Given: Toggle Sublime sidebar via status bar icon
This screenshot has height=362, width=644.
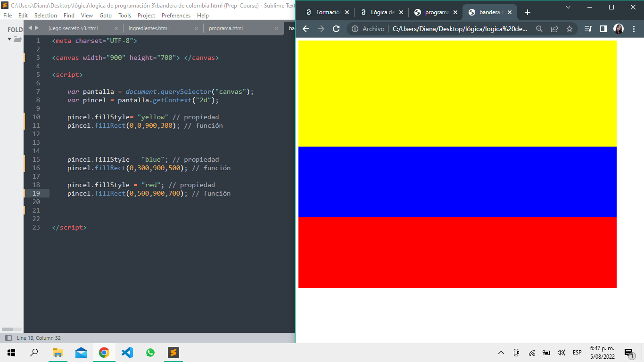Looking at the screenshot, I should (x=8, y=338).
